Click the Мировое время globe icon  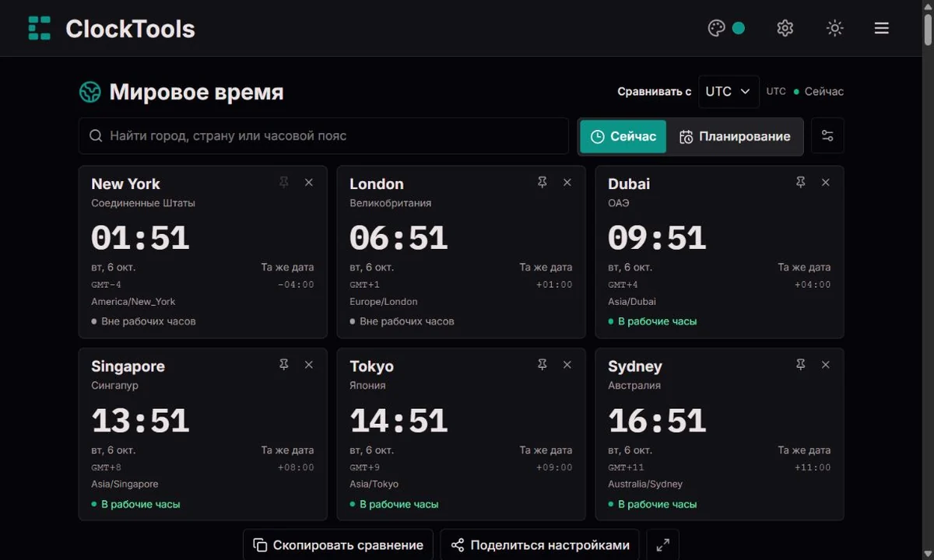tap(90, 93)
